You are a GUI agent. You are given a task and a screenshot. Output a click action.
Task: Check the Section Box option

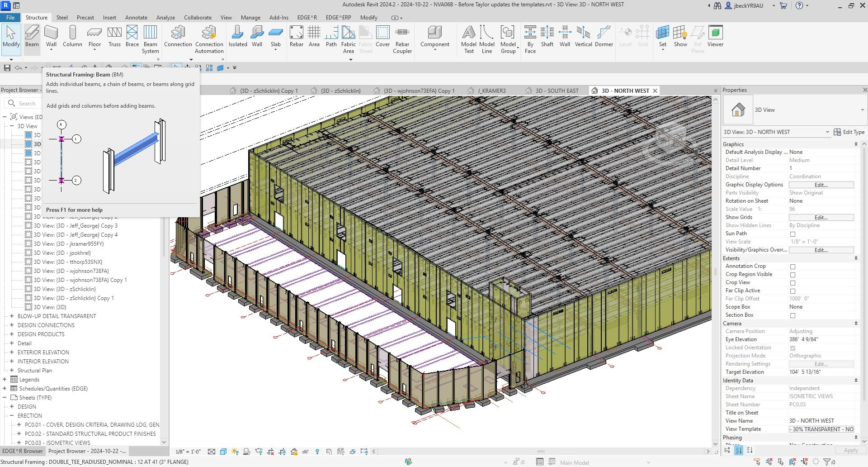[x=793, y=315]
